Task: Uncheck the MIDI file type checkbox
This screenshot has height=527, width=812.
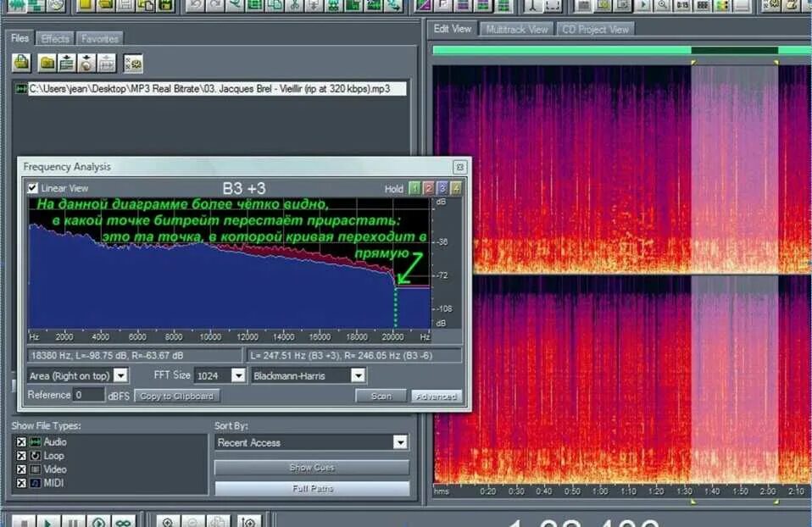Action: 20,483
